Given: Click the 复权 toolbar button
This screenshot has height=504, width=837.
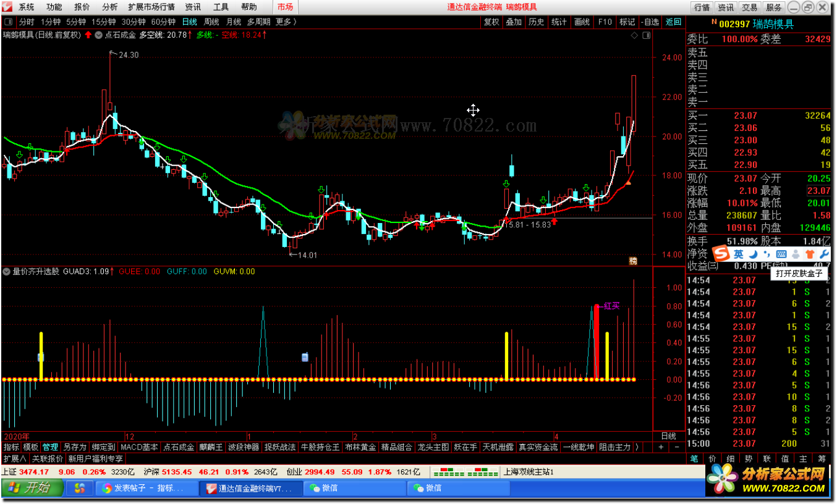Looking at the screenshot, I should [x=491, y=22].
